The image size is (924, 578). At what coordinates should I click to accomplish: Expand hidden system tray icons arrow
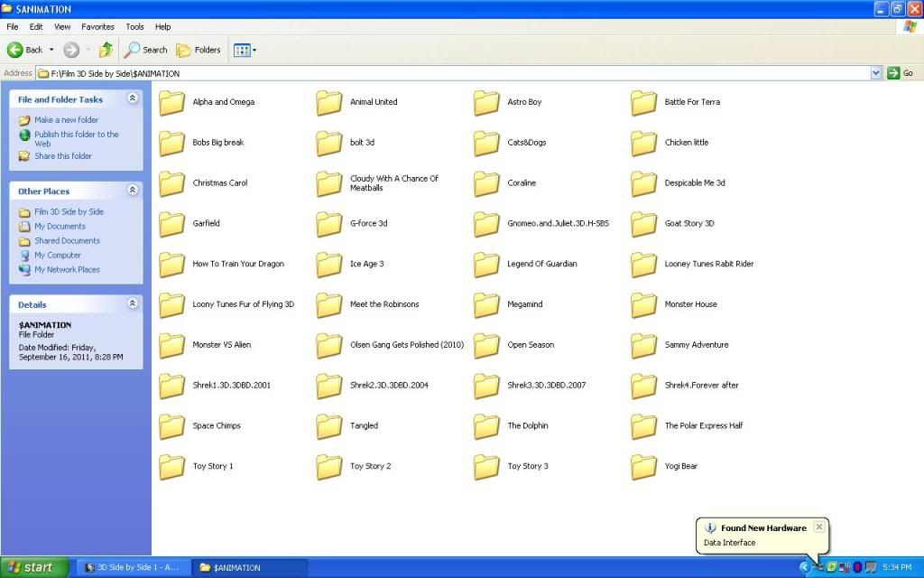click(x=804, y=567)
